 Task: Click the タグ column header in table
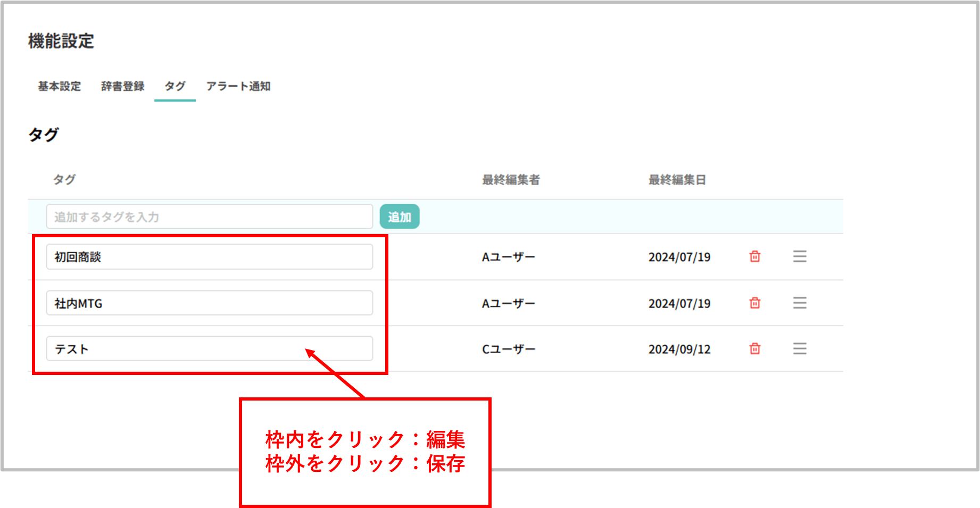coord(64,180)
